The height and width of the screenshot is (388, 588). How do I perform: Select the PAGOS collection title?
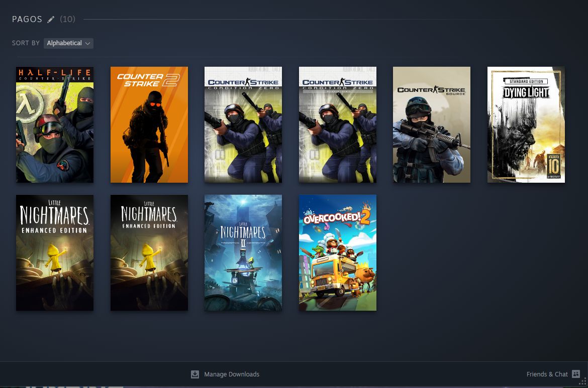point(27,20)
